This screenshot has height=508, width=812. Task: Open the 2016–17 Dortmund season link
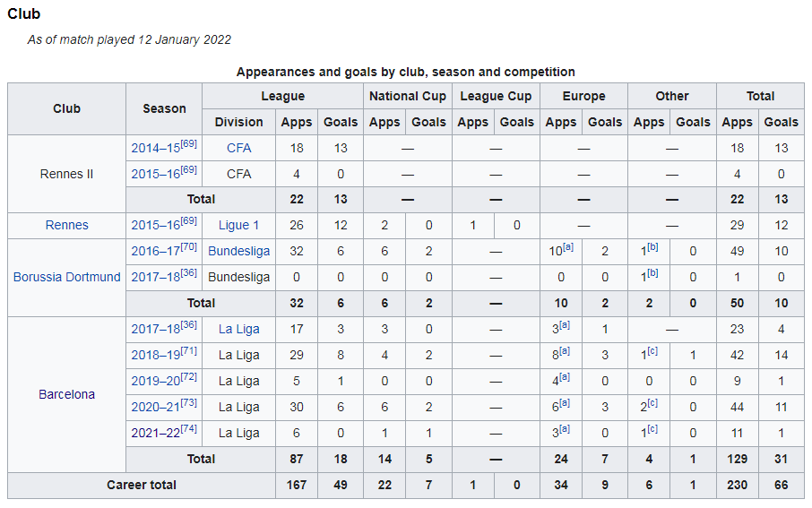click(x=155, y=252)
